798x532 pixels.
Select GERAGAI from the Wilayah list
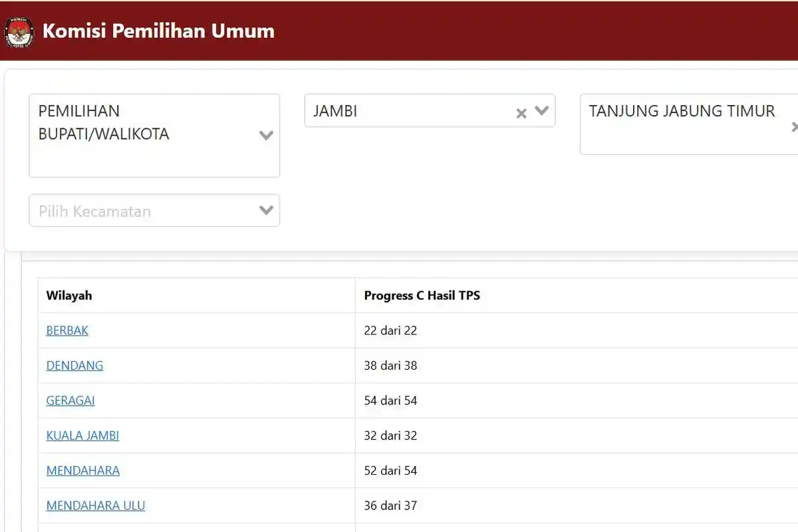70,400
